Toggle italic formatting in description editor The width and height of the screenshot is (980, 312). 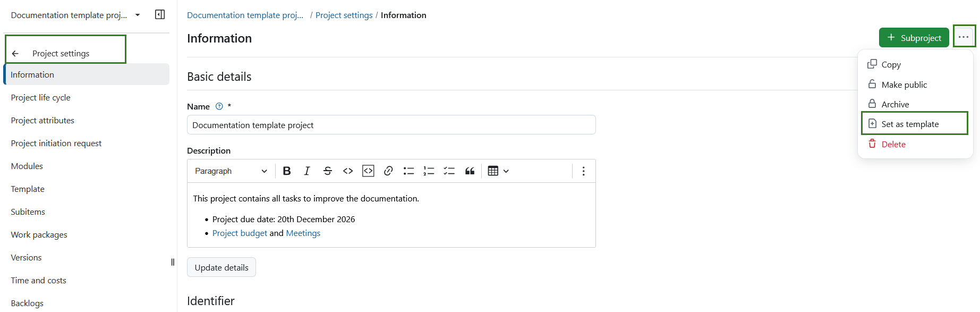307,171
